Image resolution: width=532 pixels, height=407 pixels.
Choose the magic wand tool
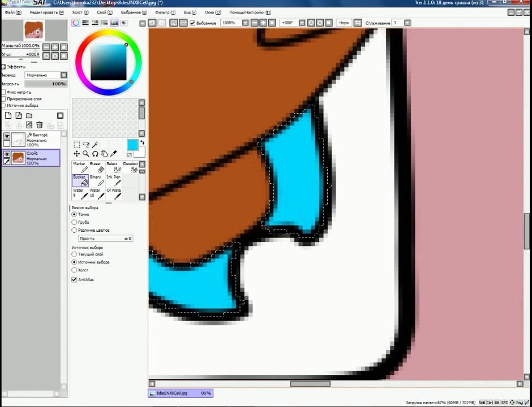95,145
